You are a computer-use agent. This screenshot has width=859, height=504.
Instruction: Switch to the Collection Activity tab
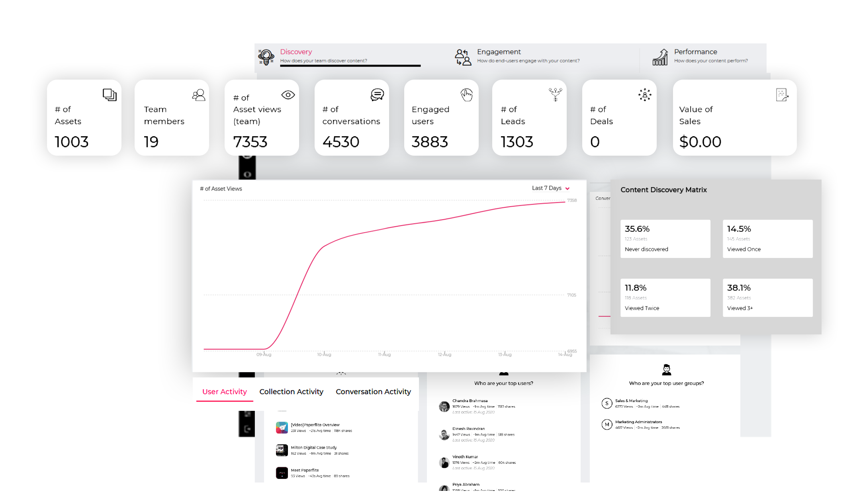point(291,391)
